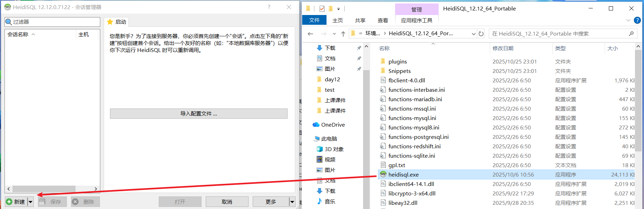Open the Share ribbon tab in Explorer
The width and height of the screenshot is (644, 209).
(x=360, y=20)
